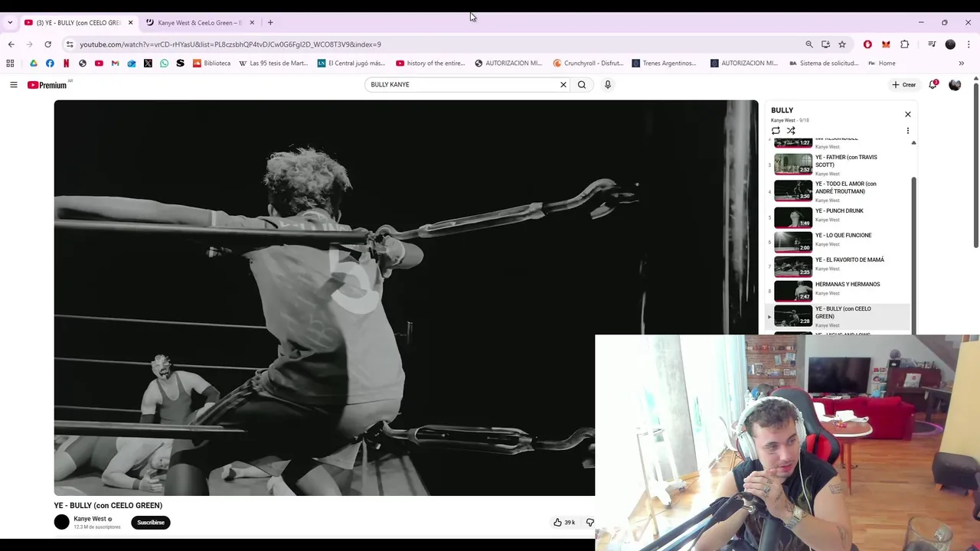The height and width of the screenshot is (551, 980).
Task: Open a new browser tab
Action: tap(270, 23)
